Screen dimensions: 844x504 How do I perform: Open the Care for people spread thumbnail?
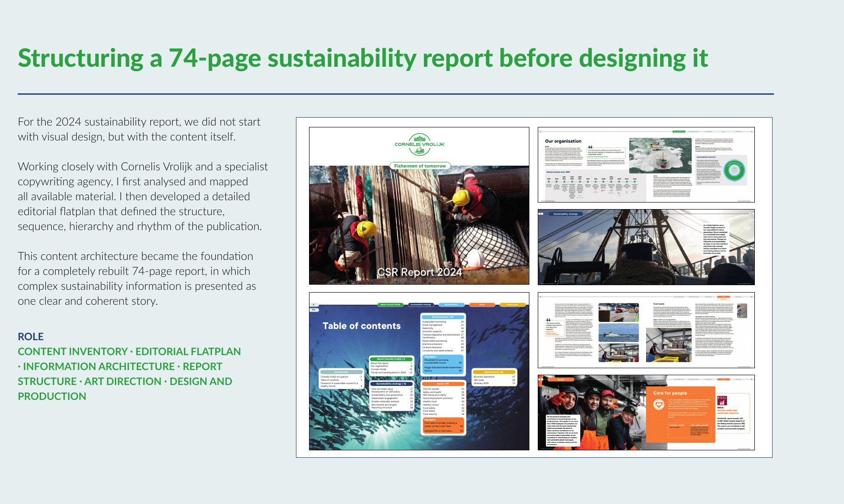[x=646, y=413]
